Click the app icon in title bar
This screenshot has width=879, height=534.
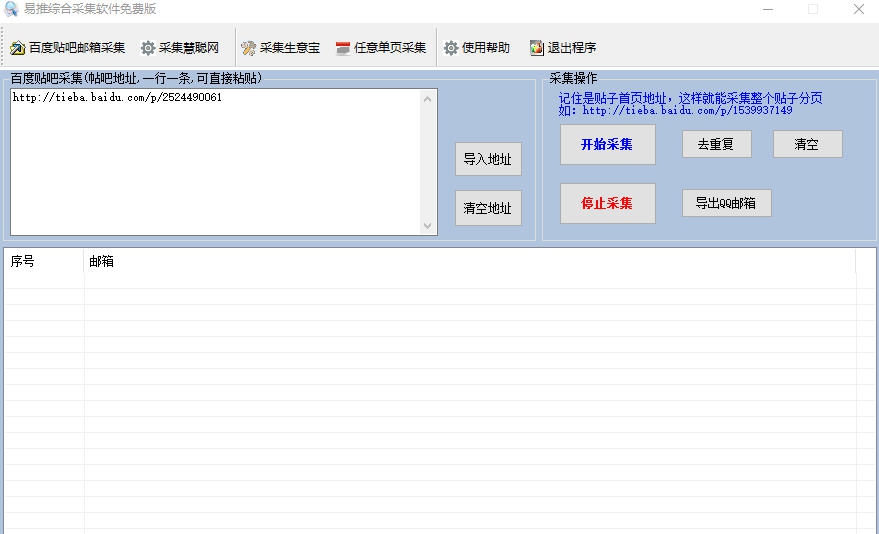11,9
